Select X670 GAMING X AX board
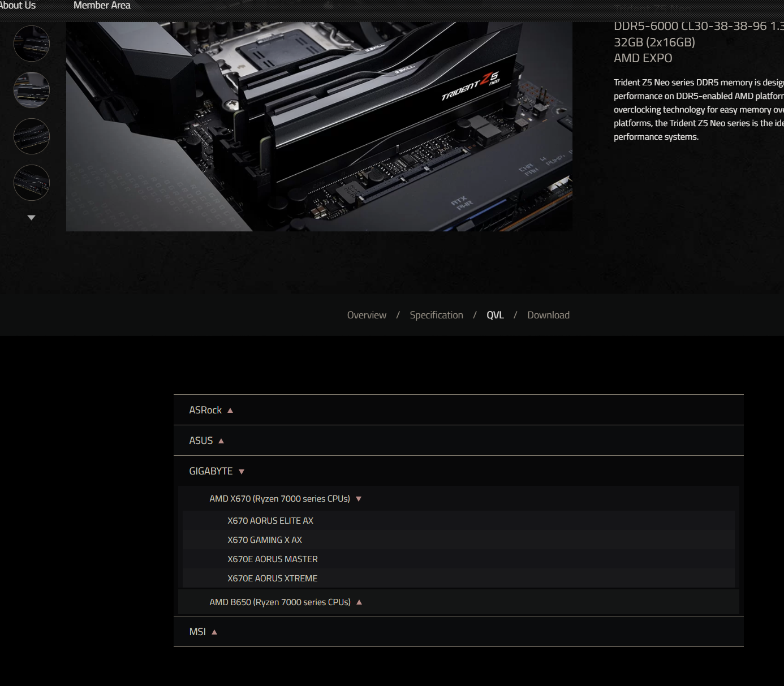This screenshot has height=686, width=784. click(458, 540)
